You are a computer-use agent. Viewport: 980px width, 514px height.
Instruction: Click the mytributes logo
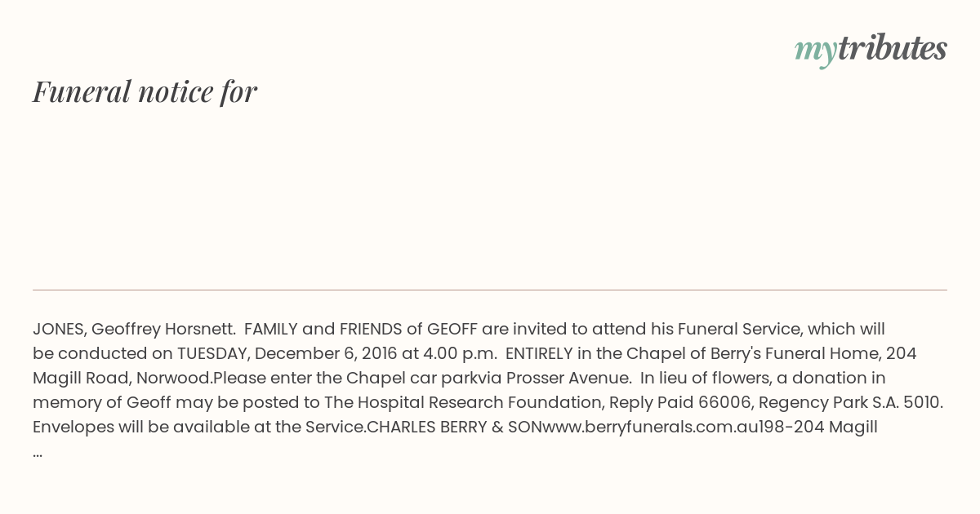[871, 49]
